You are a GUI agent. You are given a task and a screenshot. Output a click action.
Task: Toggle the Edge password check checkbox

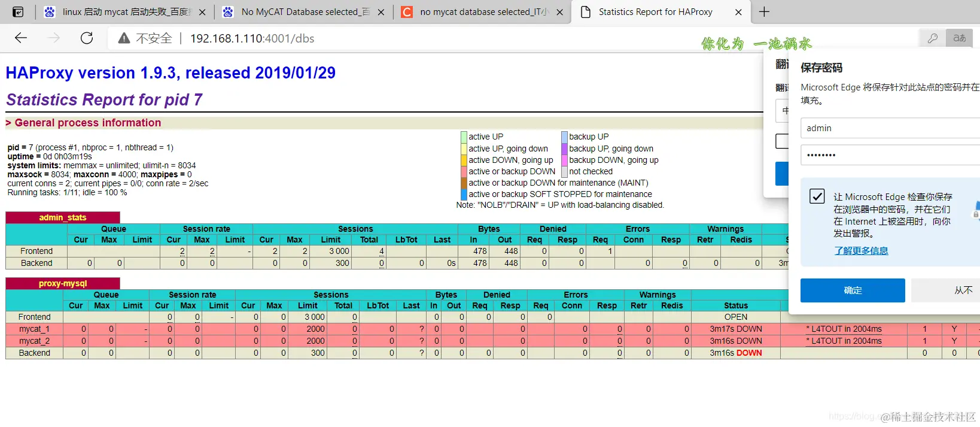click(817, 196)
